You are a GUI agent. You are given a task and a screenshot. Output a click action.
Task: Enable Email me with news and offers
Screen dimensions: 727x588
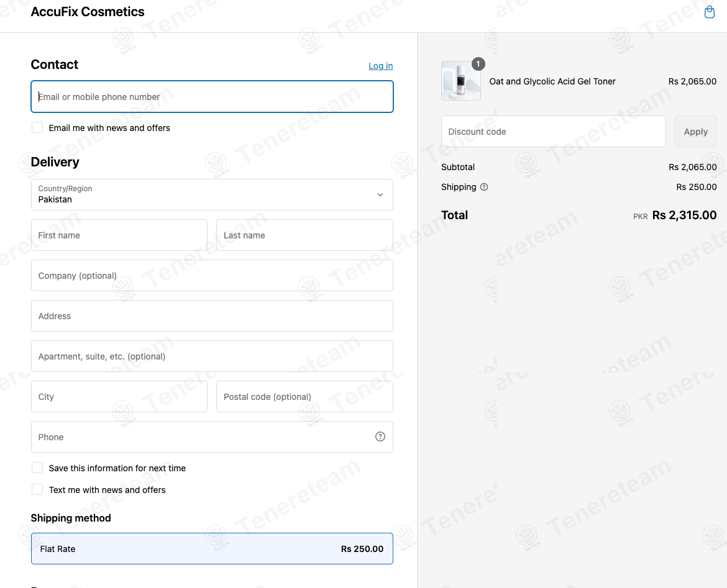pos(37,127)
